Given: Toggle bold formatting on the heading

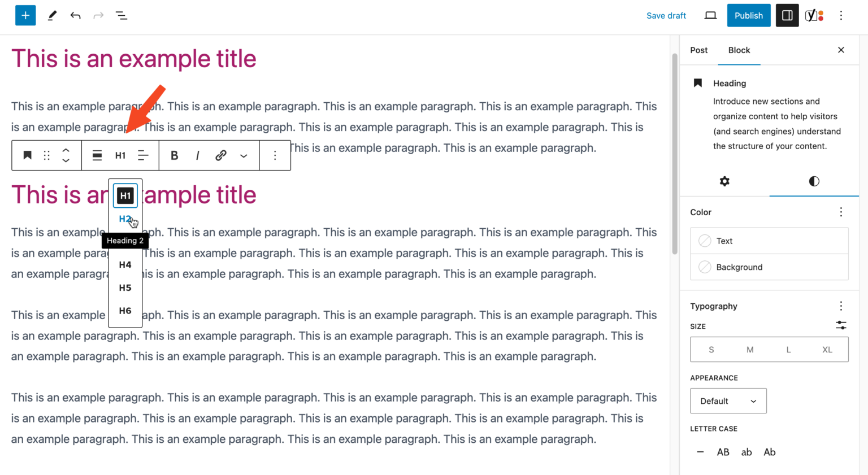Looking at the screenshot, I should [x=174, y=155].
